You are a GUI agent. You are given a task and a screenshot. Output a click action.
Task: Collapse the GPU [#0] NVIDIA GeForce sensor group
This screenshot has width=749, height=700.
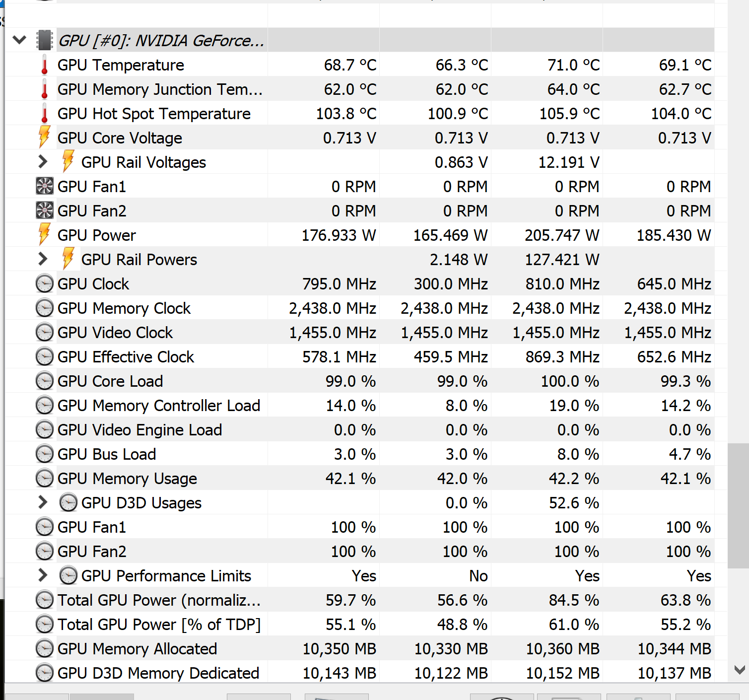pyautogui.click(x=19, y=40)
